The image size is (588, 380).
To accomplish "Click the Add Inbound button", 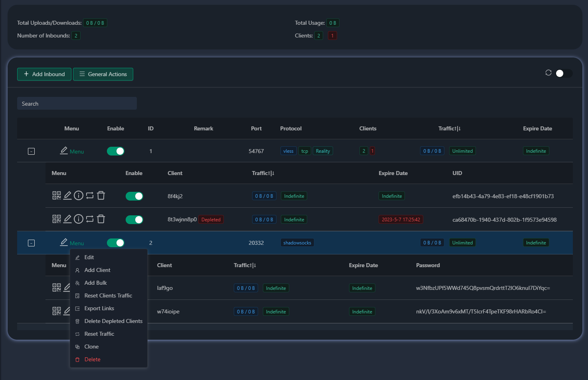I will click(44, 74).
